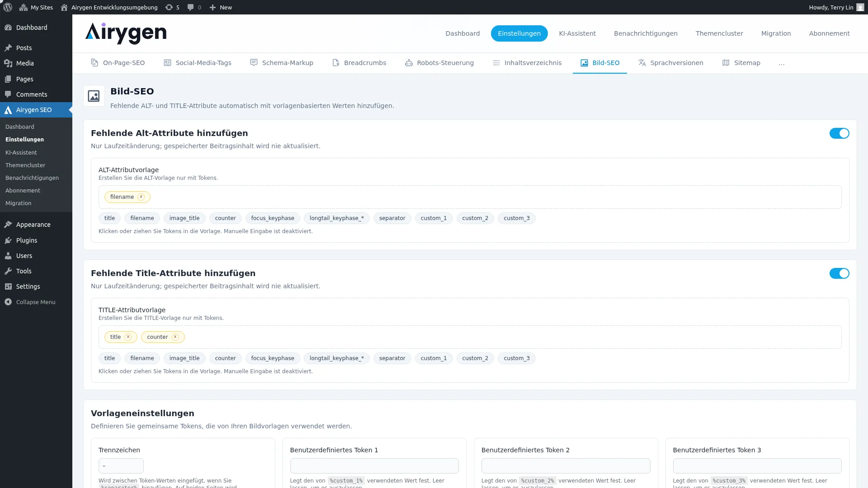Viewport: 868px width, 488px height.
Task: Add custom_1 token to ALT template
Action: pyautogui.click(x=434, y=218)
